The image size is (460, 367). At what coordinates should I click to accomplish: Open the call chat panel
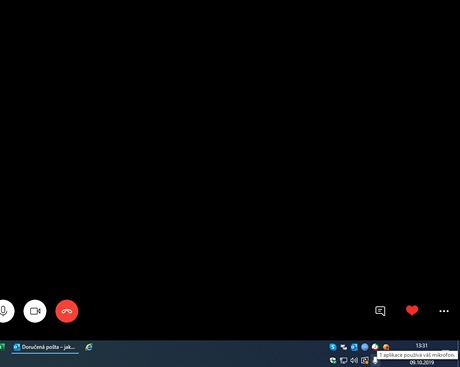coord(380,311)
